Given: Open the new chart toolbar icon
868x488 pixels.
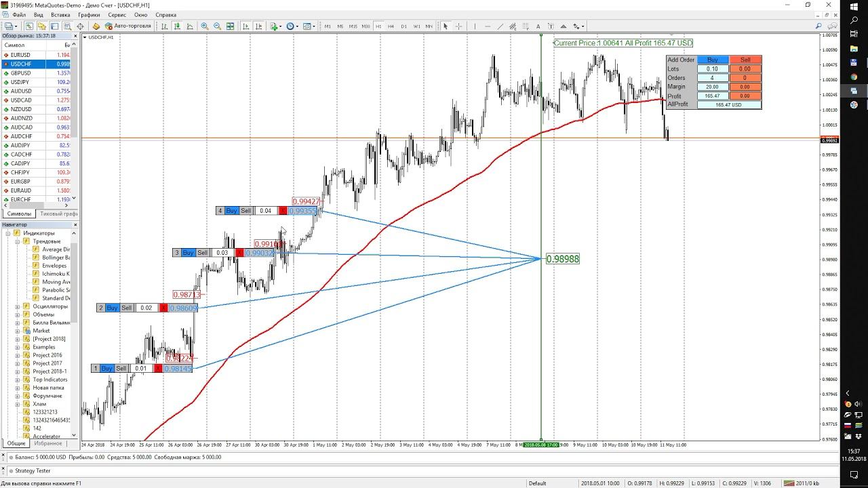Looking at the screenshot, I should (10, 26).
